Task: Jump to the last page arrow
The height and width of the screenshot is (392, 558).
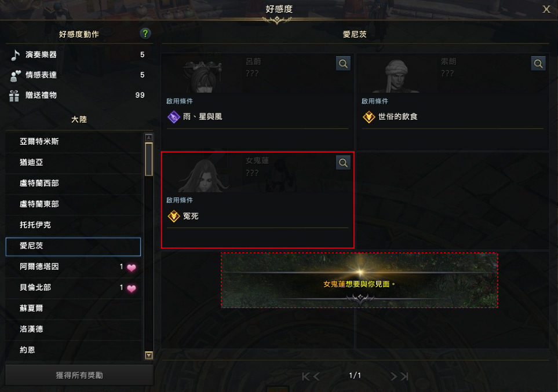Action: tap(404, 376)
